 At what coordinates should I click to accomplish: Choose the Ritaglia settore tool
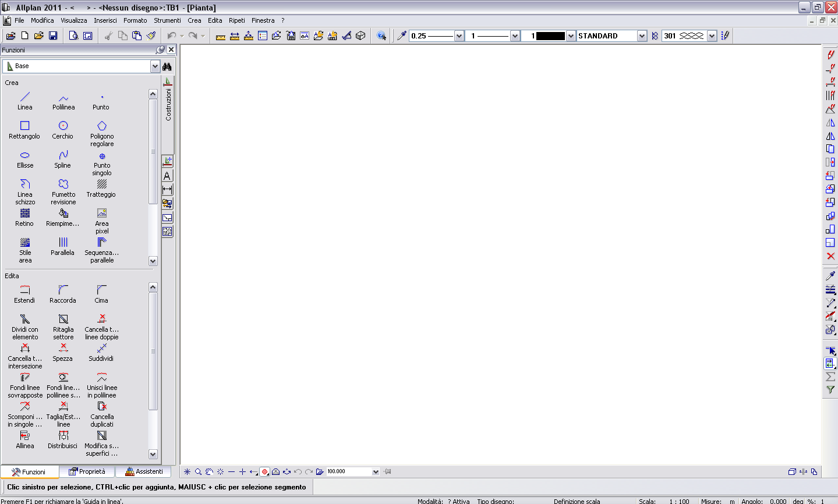pos(63,326)
